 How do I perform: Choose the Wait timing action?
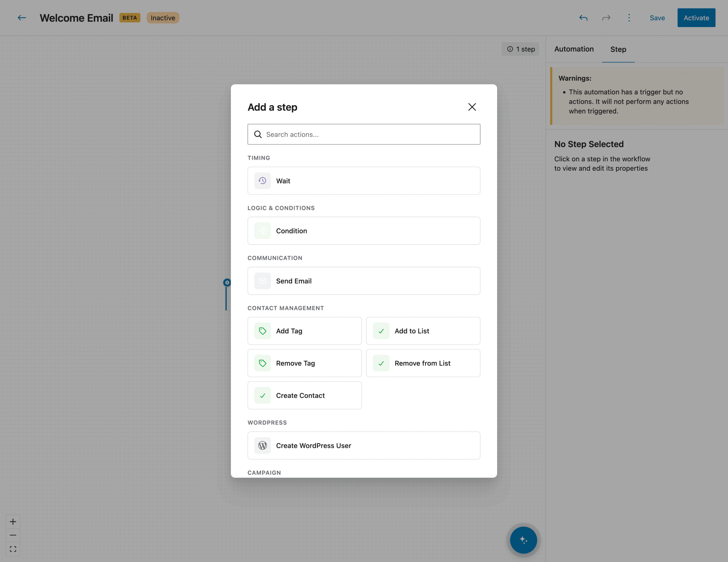click(x=364, y=181)
